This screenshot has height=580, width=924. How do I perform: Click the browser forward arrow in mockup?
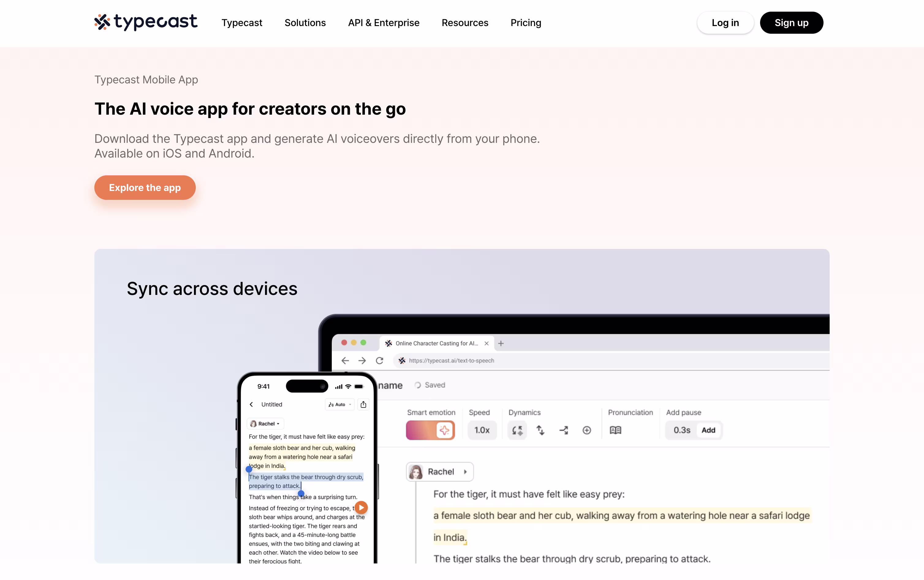click(x=362, y=361)
